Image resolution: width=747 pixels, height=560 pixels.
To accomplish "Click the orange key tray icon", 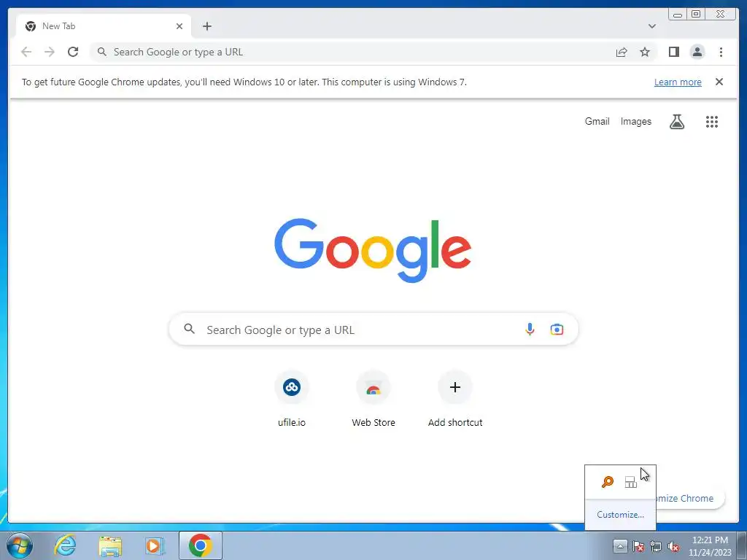I will pyautogui.click(x=608, y=482).
